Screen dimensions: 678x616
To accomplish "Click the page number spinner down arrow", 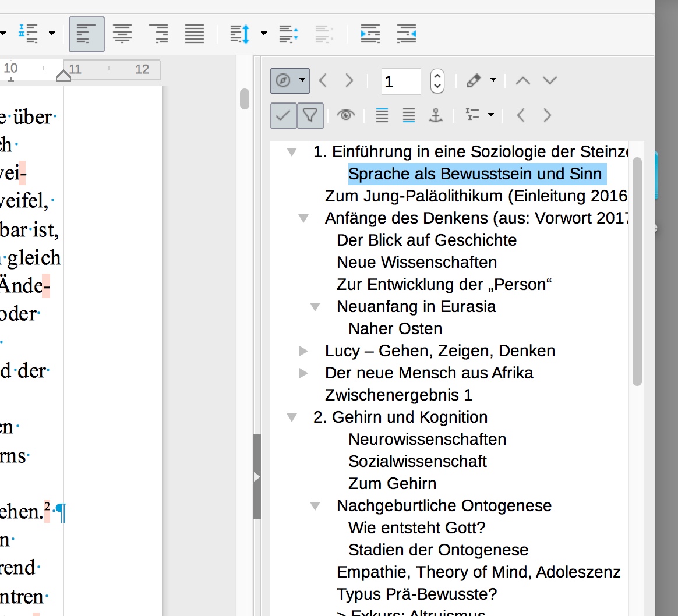I will click(437, 86).
